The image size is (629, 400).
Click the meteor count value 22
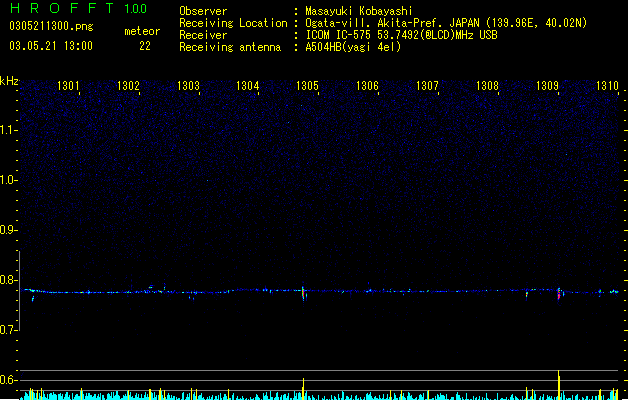(x=145, y=46)
